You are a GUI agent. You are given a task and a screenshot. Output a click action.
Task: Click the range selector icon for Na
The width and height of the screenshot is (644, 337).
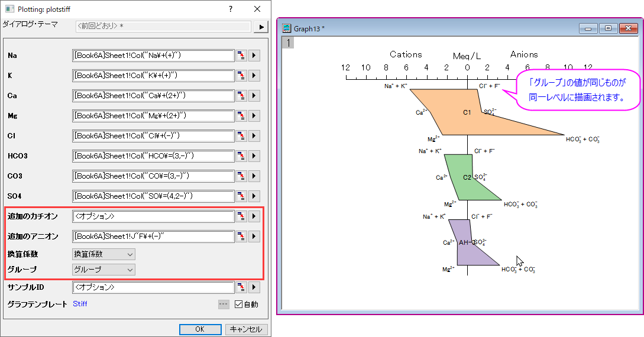pyautogui.click(x=241, y=56)
